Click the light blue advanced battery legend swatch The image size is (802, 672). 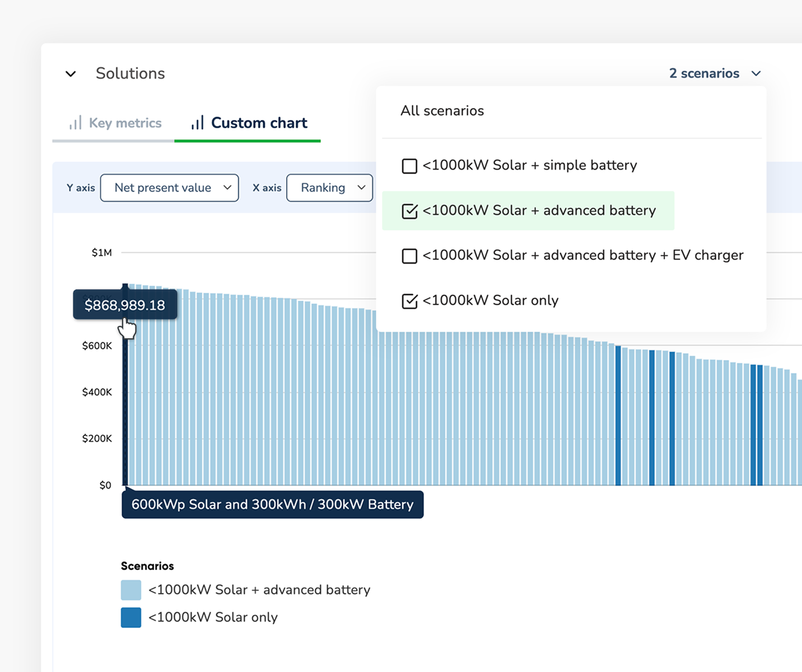click(x=131, y=590)
